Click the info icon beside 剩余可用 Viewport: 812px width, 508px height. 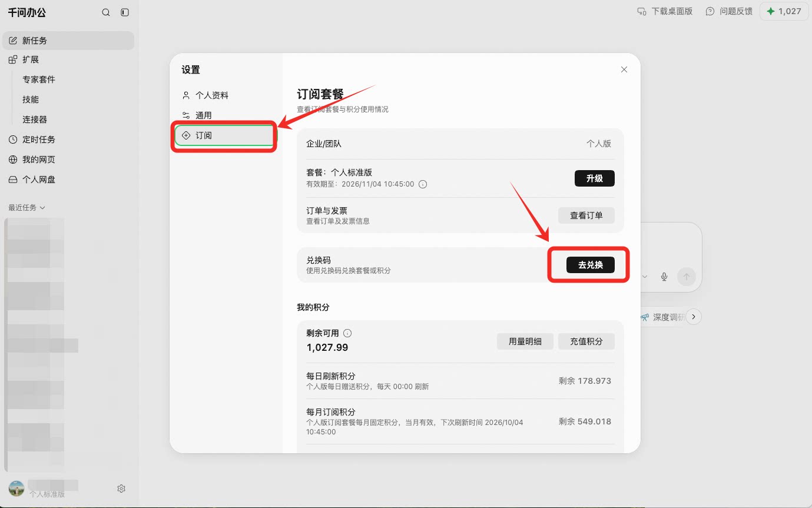[347, 333]
